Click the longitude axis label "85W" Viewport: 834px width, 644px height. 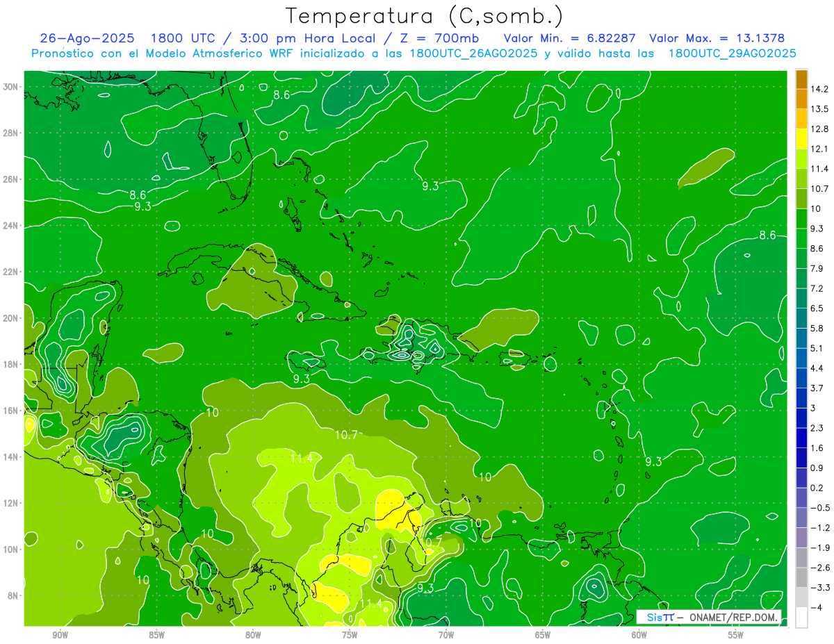(157, 635)
